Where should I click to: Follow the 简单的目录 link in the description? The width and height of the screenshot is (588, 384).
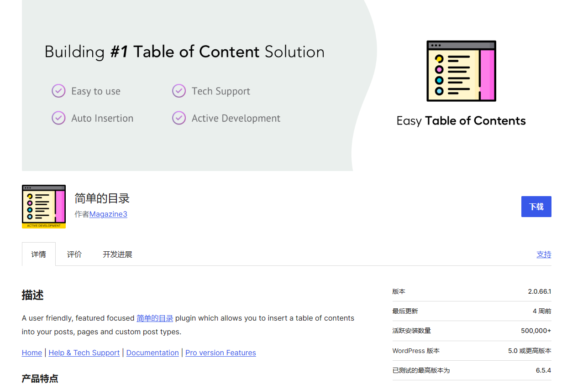click(155, 318)
